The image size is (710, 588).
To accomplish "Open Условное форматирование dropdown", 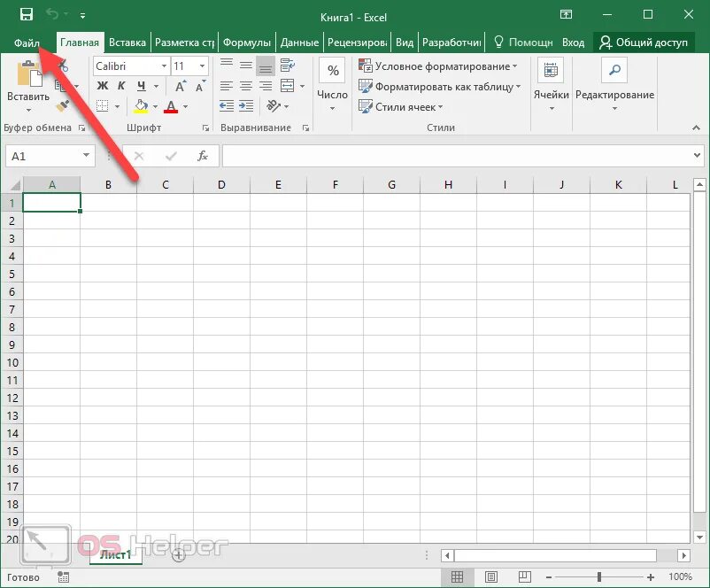I will pyautogui.click(x=438, y=66).
